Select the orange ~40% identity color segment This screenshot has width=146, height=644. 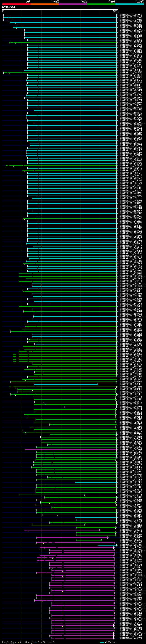point(45,4)
